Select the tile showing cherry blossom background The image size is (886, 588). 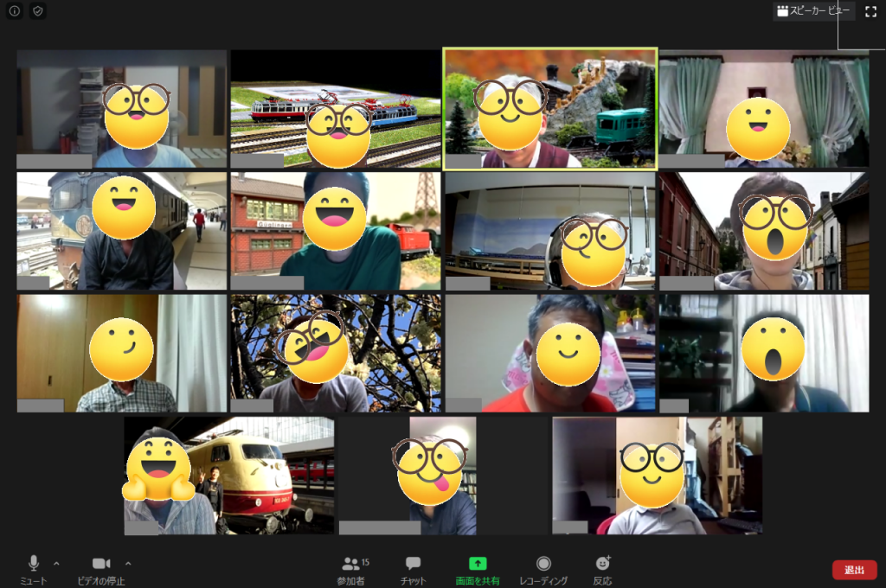pyautogui.click(x=335, y=353)
